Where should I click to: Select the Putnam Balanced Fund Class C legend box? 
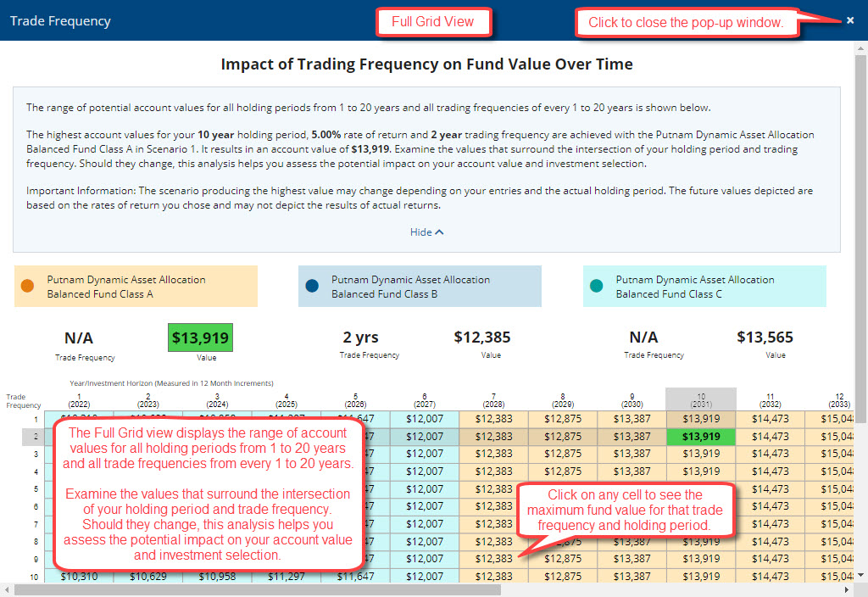[x=704, y=286]
